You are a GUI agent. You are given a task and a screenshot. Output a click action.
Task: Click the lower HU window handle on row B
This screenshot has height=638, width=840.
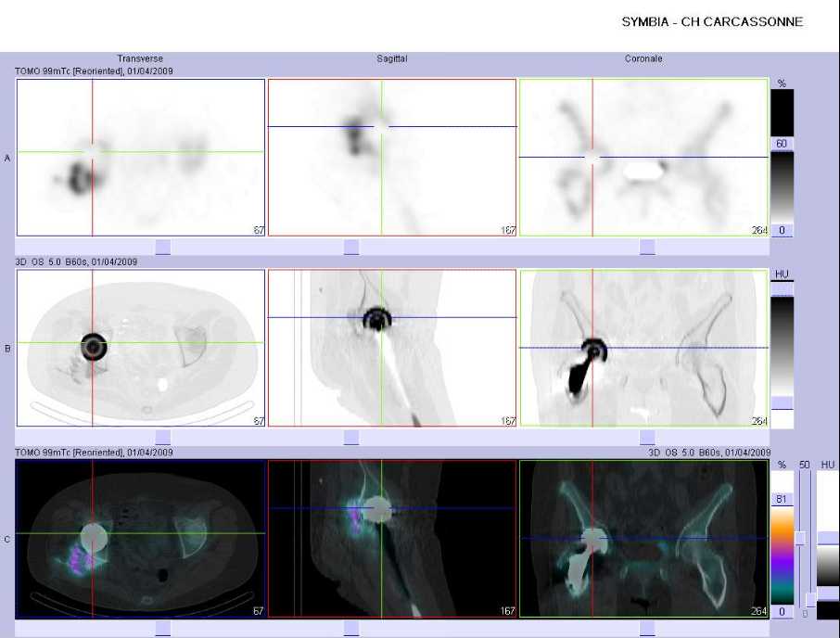click(782, 403)
